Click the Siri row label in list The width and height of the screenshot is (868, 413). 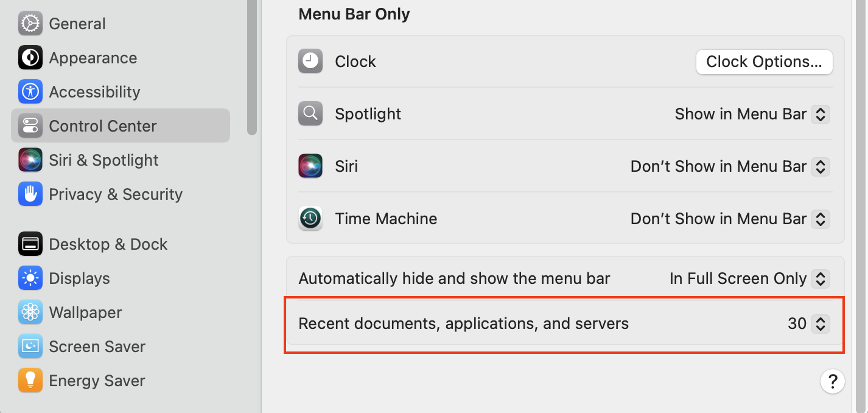pos(346,166)
